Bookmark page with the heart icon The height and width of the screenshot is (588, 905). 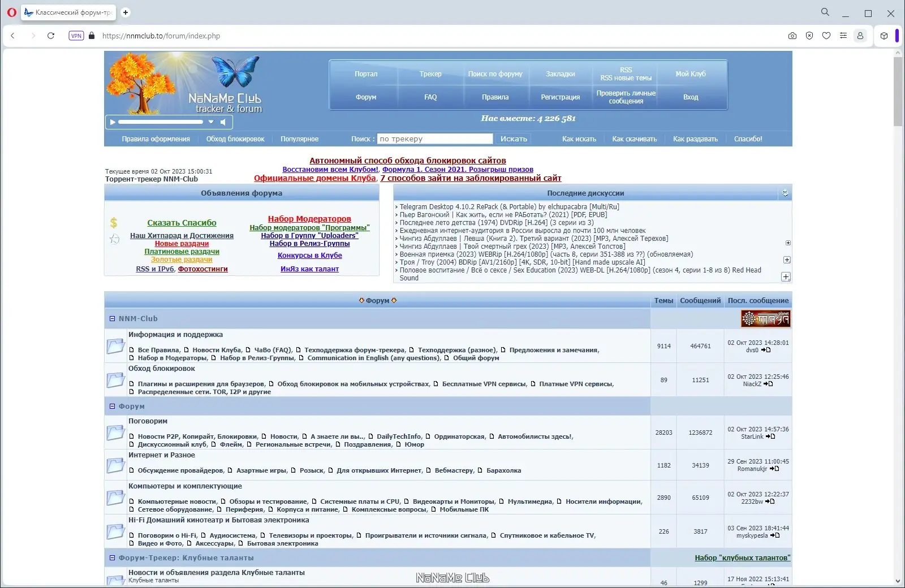tap(826, 36)
